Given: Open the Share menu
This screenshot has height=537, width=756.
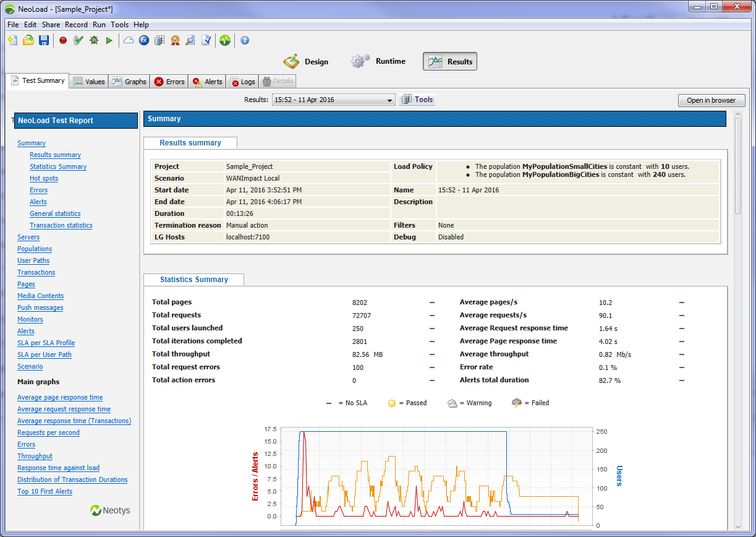Looking at the screenshot, I should [51, 25].
